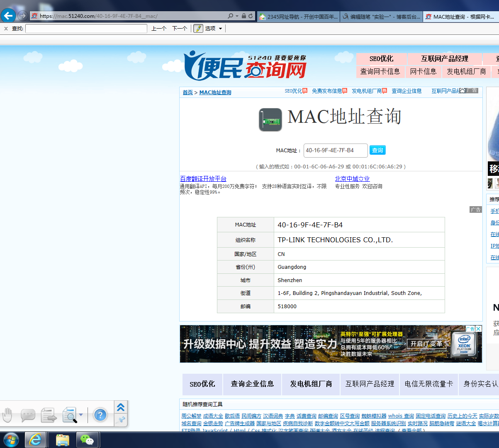Click the address bar lock icon
The image size is (499, 448).
pyautogui.click(x=244, y=16)
